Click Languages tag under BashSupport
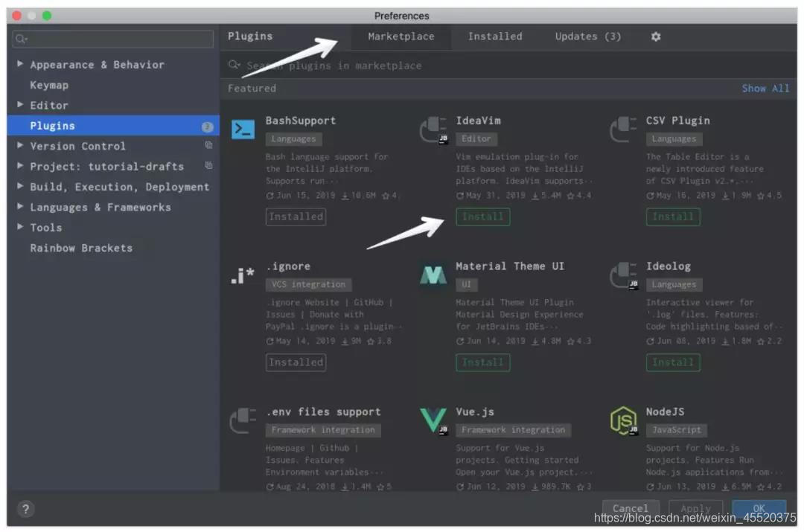 [293, 139]
